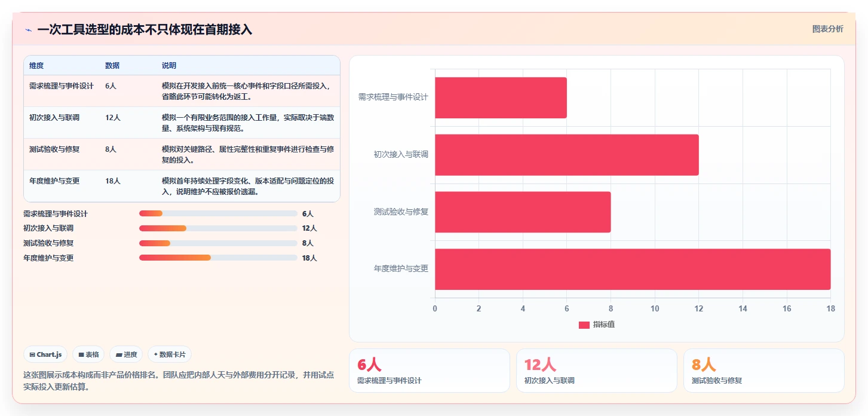868x416 pixels.
Task: Click the lightning icon beside the title
Action: point(28,30)
